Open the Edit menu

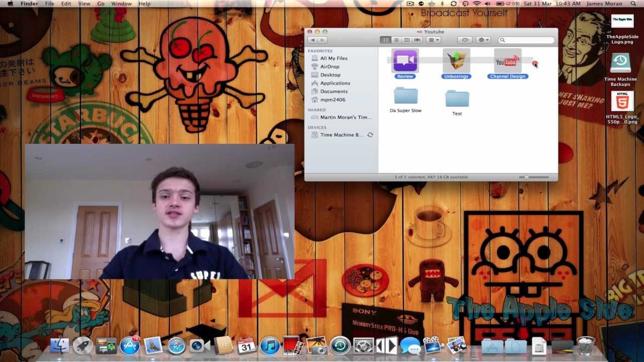(x=66, y=4)
